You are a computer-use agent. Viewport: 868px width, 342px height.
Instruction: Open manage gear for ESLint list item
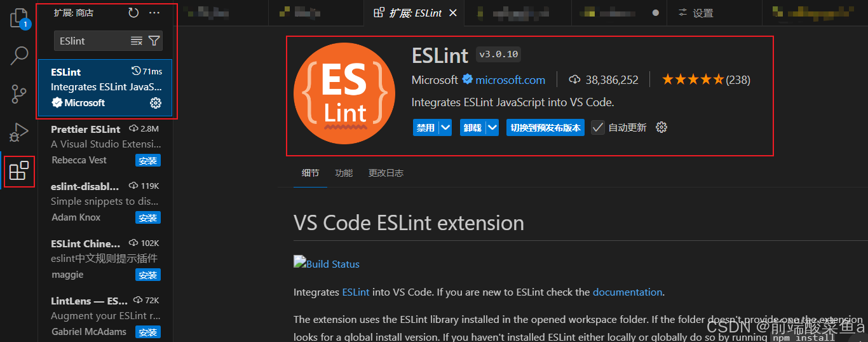[156, 103]
